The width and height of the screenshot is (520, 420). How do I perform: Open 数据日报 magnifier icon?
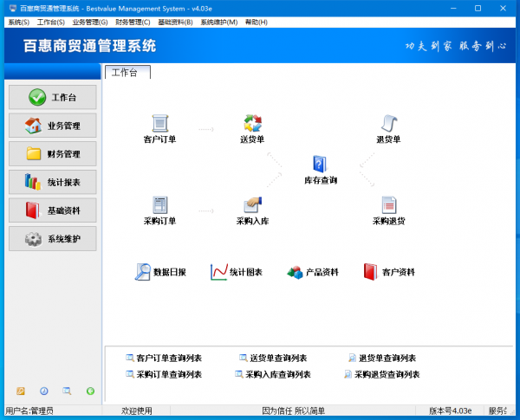point(143,272)
